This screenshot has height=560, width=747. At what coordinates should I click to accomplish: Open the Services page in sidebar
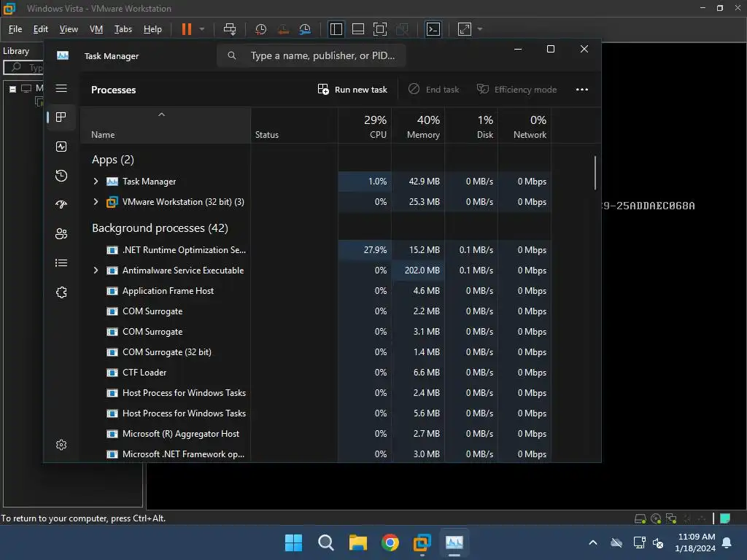[x=61, y=292]
